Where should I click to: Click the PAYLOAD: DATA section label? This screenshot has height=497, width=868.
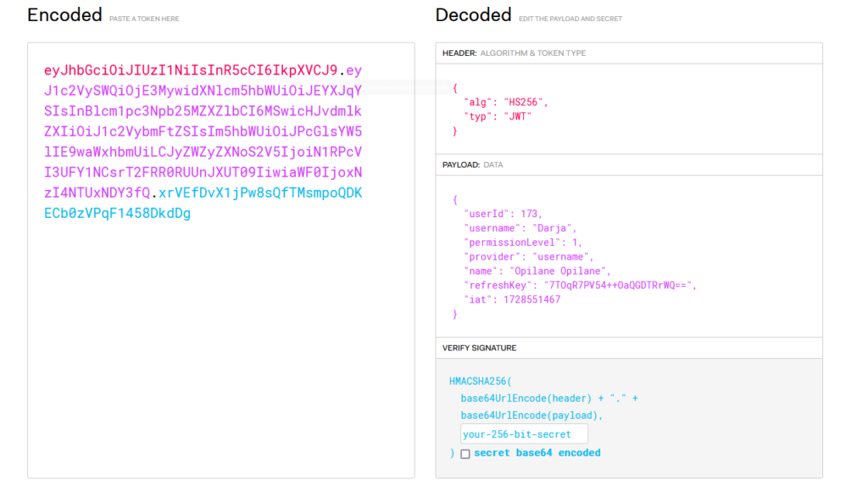472,165
